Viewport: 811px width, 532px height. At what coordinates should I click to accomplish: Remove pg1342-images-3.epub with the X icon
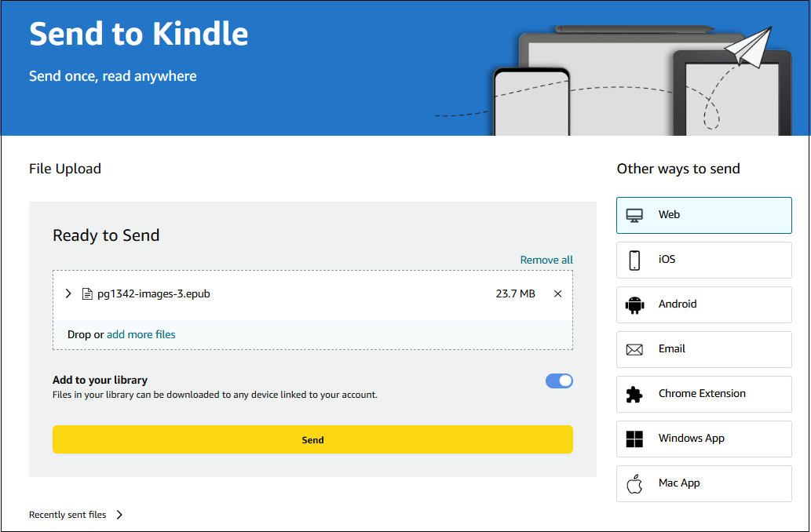click(x=557, y=293)
